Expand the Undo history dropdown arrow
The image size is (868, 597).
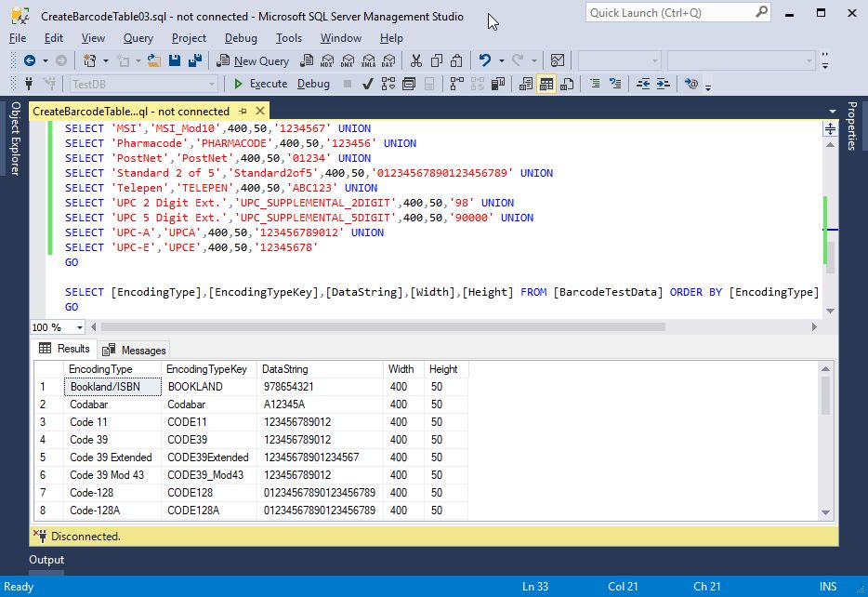tap(500, 60)
